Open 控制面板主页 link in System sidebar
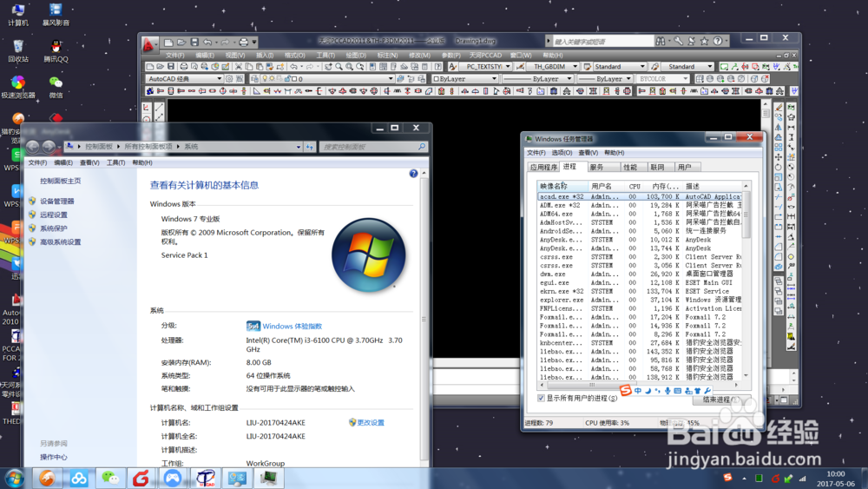Viewport: 868px width, 489px height. (x=61, y=181)
